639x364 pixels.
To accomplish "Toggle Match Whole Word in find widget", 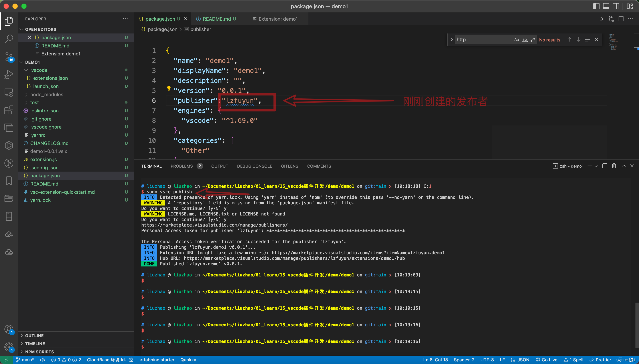I will point(525,39).
